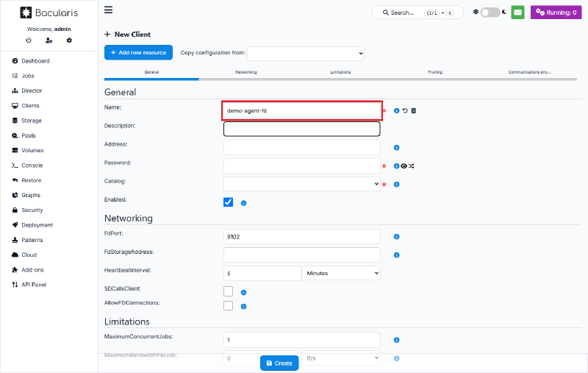Click the Address field info icon
Screen dimensions: 588x373
[396, 147]
